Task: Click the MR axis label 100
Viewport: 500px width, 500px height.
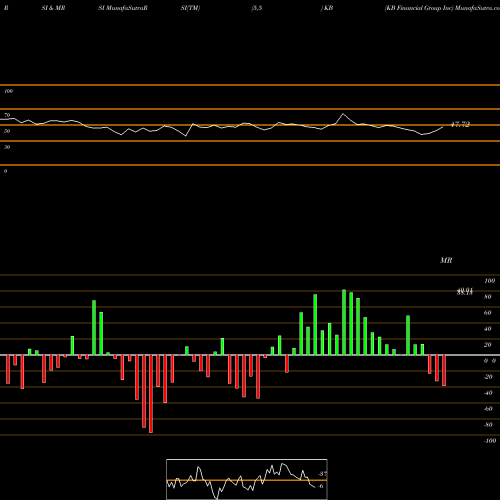Action: coord(489,281)
